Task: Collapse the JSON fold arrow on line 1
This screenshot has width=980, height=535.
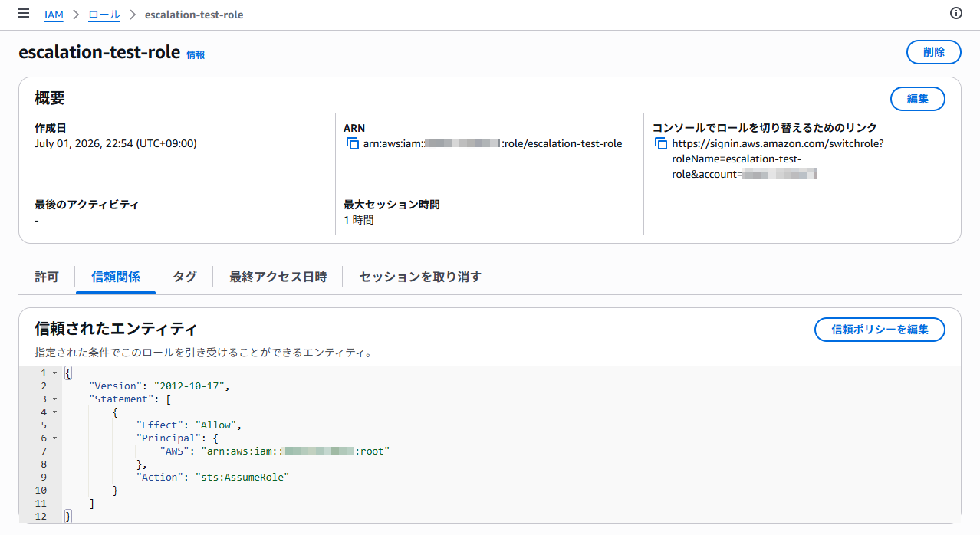Action: tap(54, 373)
